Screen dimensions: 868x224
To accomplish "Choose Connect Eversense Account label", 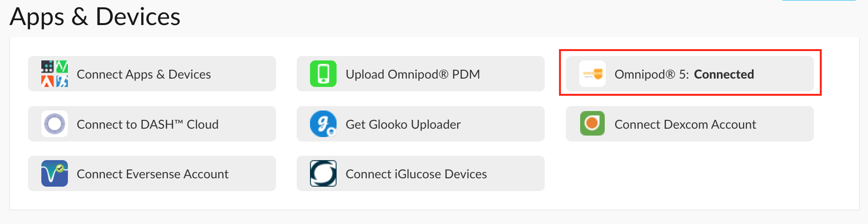I will pyautogui.click(x=153, y=174).
